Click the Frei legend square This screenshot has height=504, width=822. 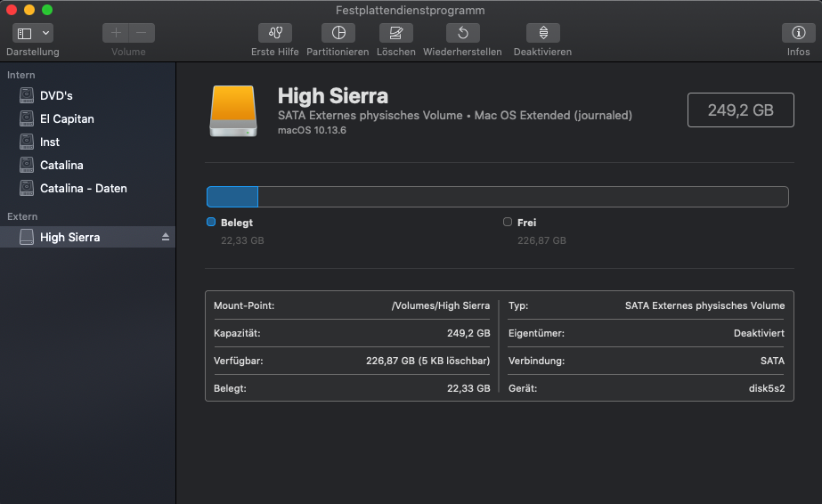(x=508, y=222)
